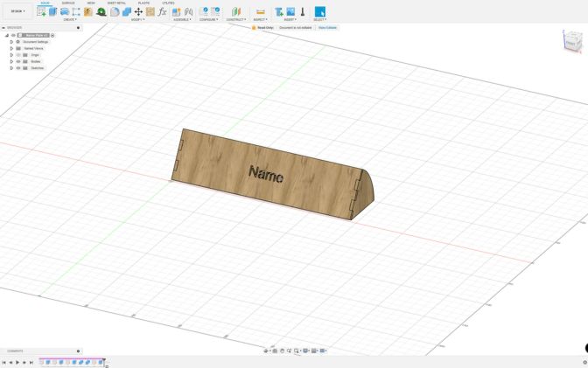Image resolution: width=588 pixels, height=368 pixels.
Task: Click the link beside Read Only notice
Action: pyautogui.click(x=327, y=28)
